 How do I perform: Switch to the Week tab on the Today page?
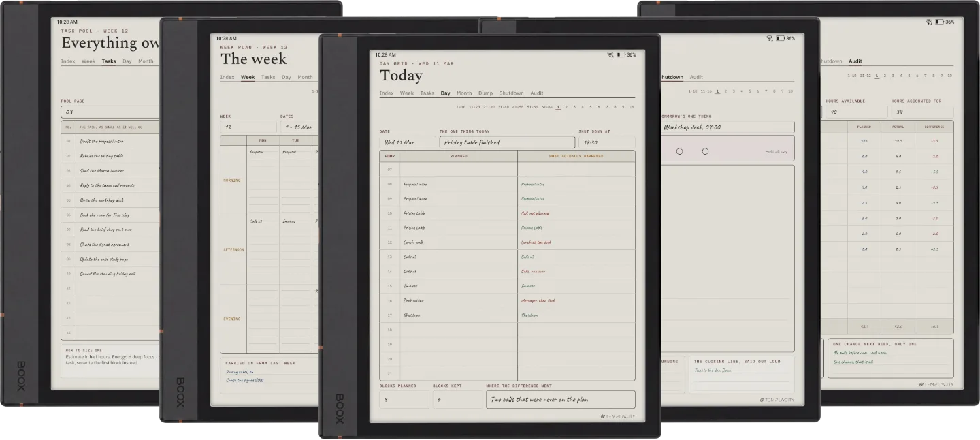click(407, 93)
